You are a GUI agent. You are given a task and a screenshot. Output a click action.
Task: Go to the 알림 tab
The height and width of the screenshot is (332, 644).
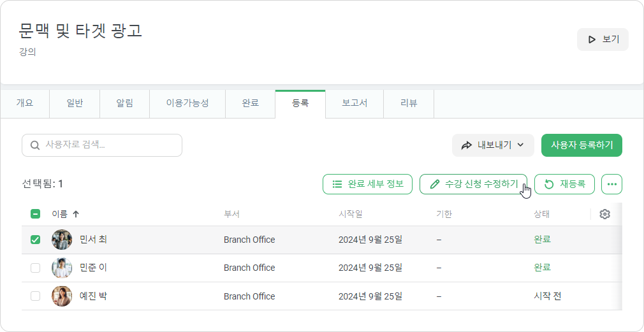coord(125,103)
